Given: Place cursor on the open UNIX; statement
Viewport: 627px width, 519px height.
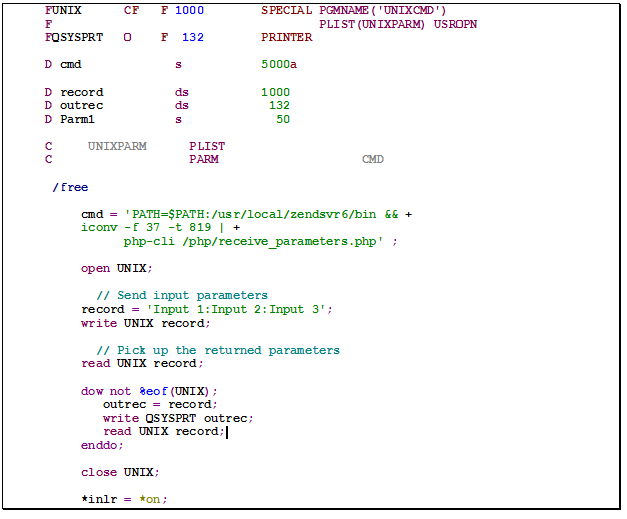Looking at the screenshot, I should 116,268.
